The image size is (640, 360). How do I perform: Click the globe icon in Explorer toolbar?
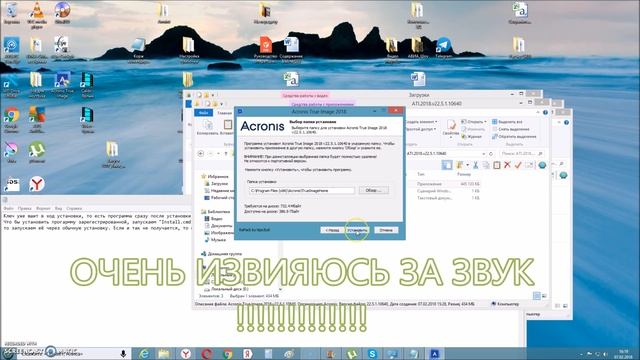tap(542, 165)
